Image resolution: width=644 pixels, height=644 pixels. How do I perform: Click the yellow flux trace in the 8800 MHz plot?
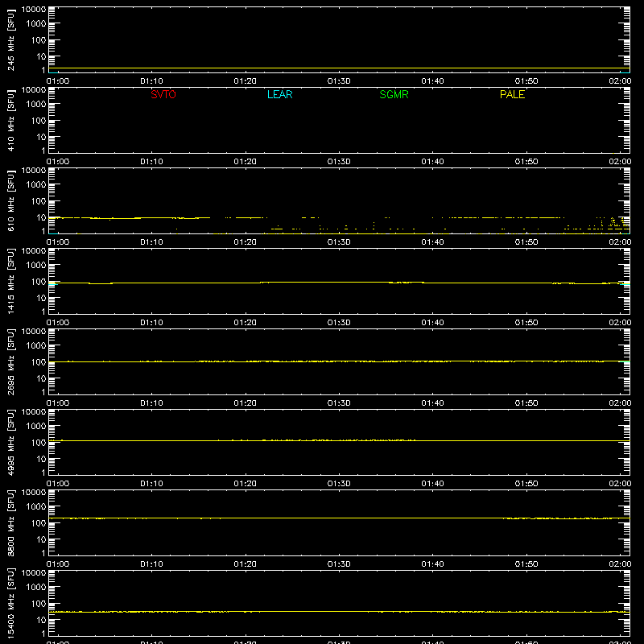(339, 518)
